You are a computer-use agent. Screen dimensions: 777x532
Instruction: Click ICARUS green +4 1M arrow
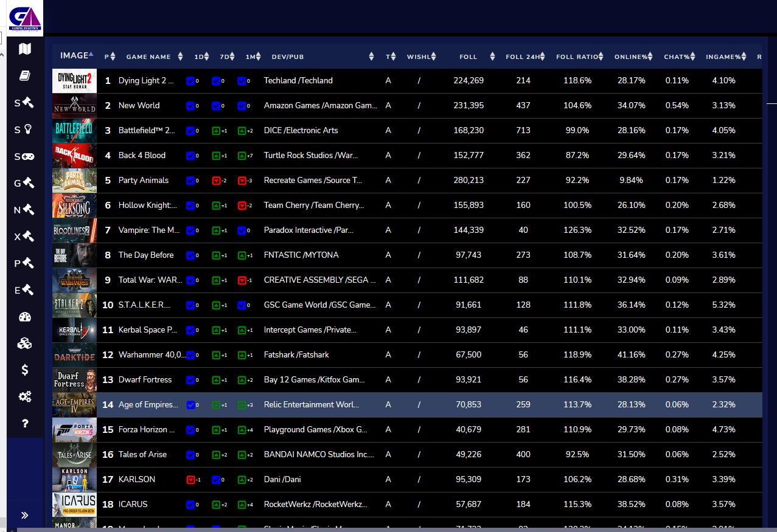[242, 505]
